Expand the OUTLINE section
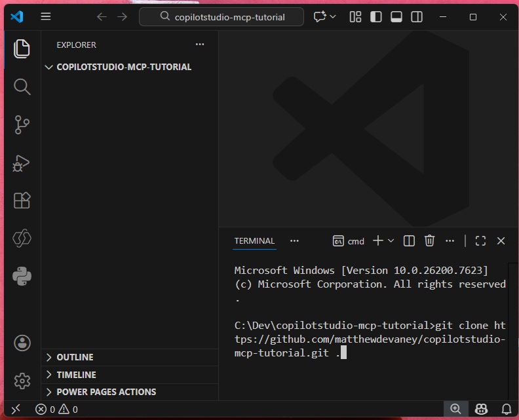The image size is (519, 420). click(75, 357)
